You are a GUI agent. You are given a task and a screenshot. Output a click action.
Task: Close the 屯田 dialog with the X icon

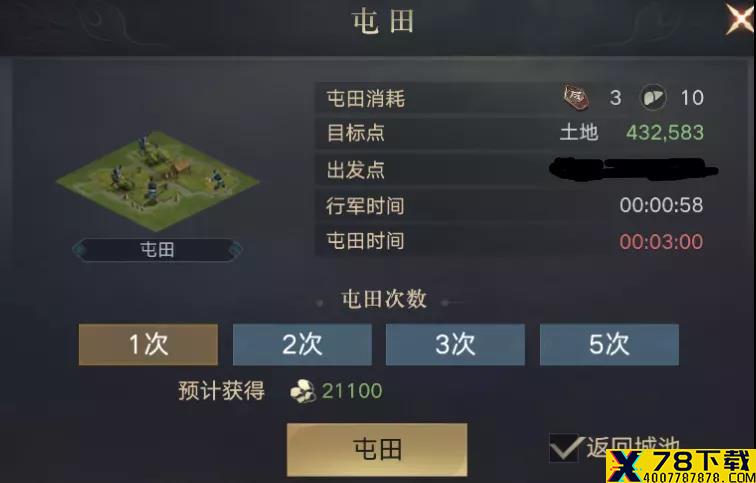[x=741, y=19]
